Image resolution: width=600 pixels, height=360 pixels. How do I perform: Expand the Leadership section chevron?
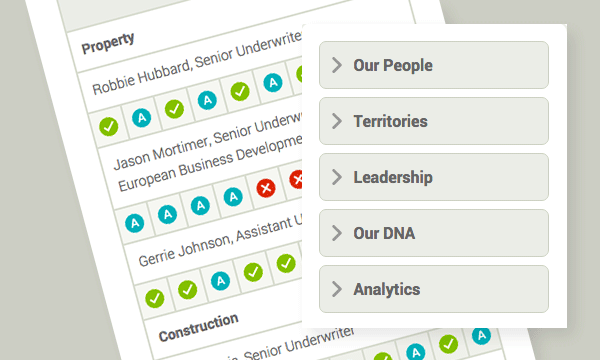[x=337, y=177]
